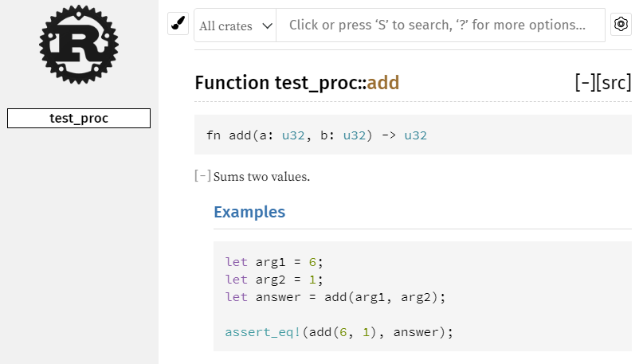This screenshot has height=364, width=643.
Task: Open the test_proc crate in sidebar
Action: tap(79, 118)
